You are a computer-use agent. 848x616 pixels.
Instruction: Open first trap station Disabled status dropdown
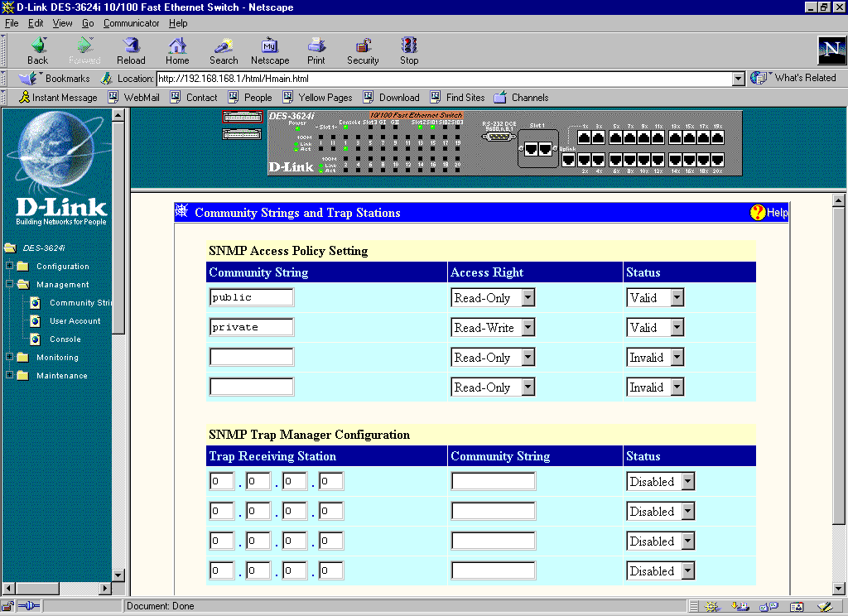coord(687,482)
